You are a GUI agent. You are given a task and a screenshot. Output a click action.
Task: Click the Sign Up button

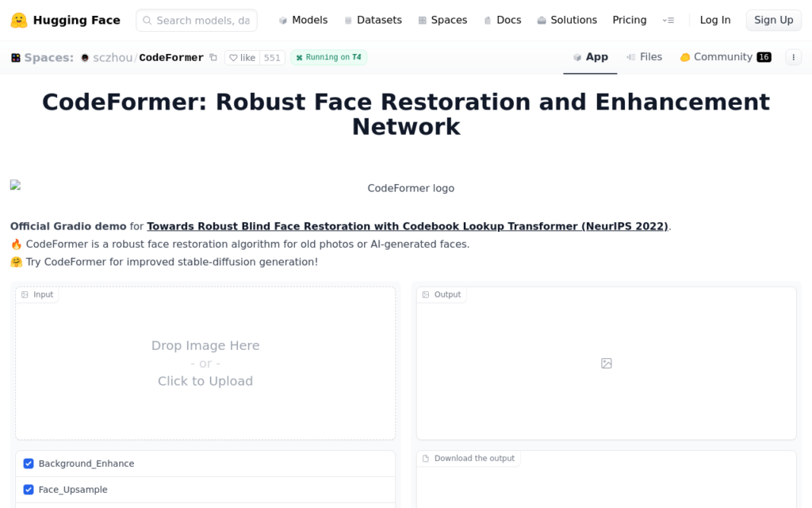coord(773,20)
